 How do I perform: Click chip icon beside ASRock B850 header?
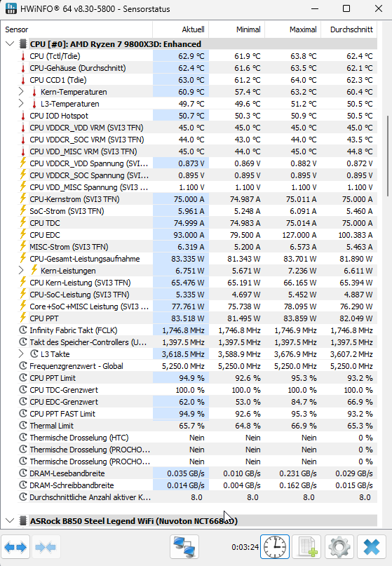coord(23,521)
